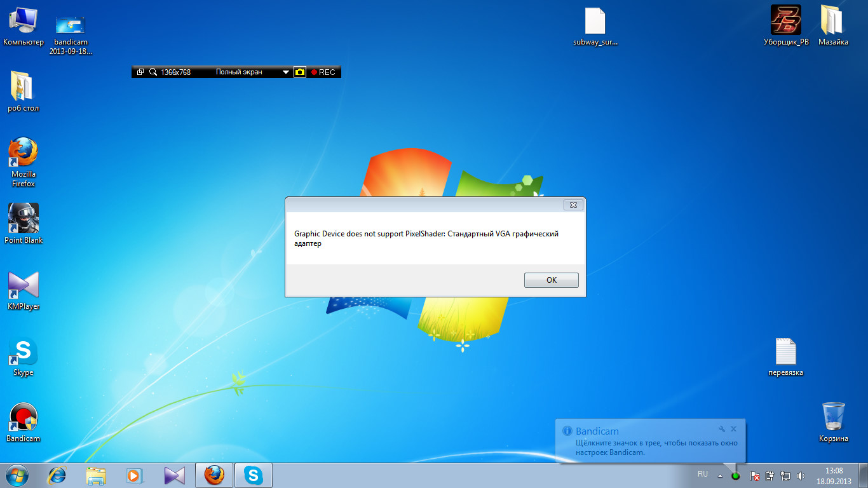Open the Action Center flag tray icon
This screenshot has width=868, height=488.
(x=755, y=475)
